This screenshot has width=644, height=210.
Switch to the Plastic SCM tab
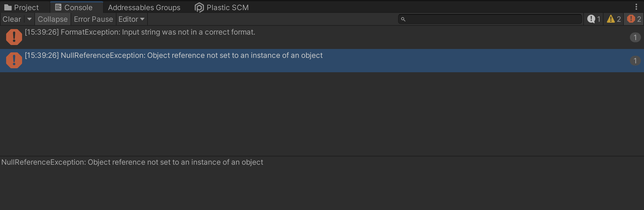tap(227, 7)
